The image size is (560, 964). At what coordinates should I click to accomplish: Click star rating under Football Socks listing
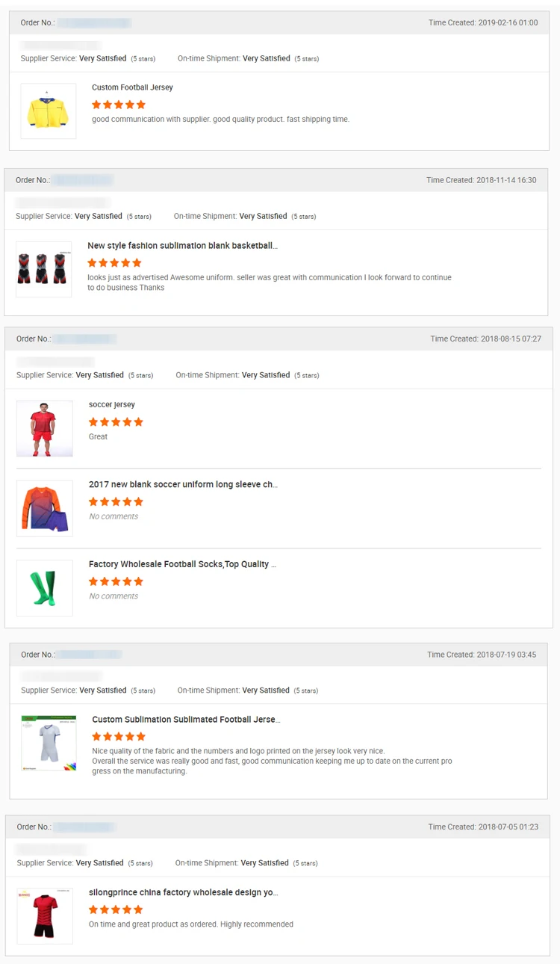[116, 581]
